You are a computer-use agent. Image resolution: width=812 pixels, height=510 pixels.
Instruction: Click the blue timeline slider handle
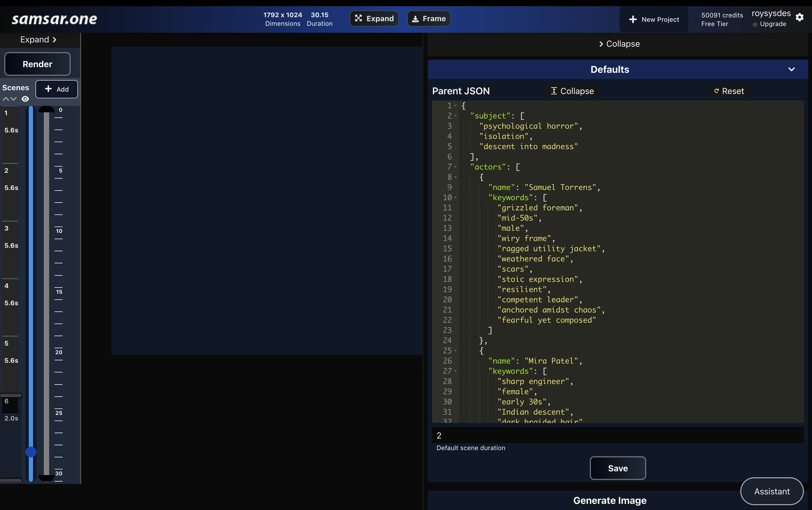pos(31,452)
